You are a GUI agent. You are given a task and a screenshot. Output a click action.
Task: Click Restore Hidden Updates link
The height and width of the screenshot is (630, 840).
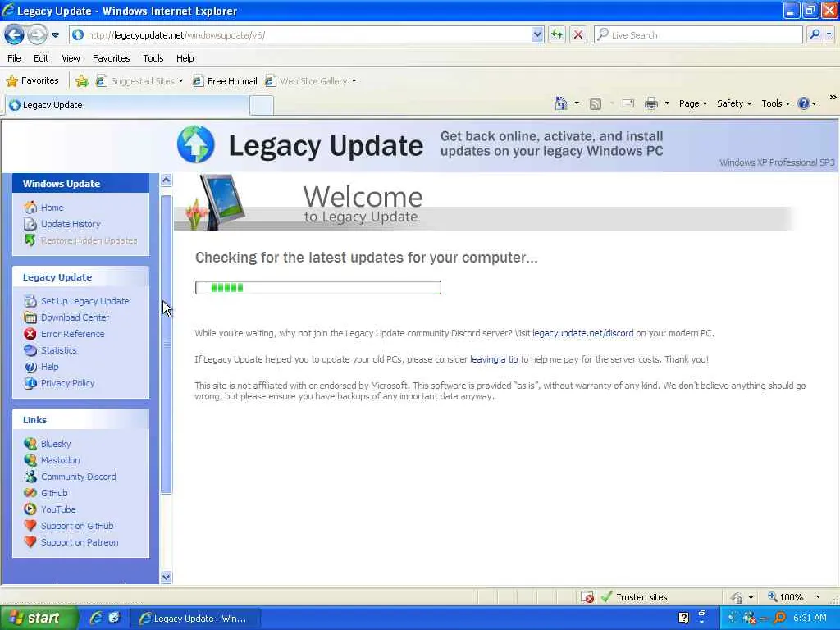coord(89,240)
